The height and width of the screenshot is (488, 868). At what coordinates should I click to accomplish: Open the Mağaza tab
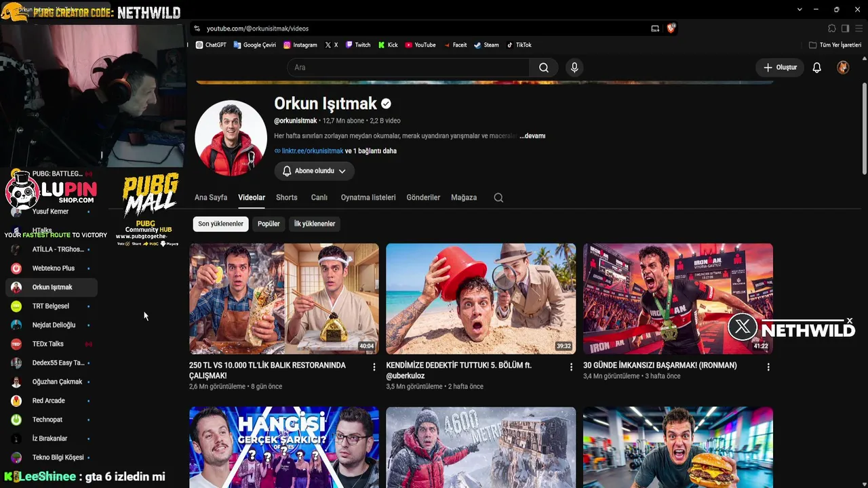pyautogui.click(x=464, y=198)
